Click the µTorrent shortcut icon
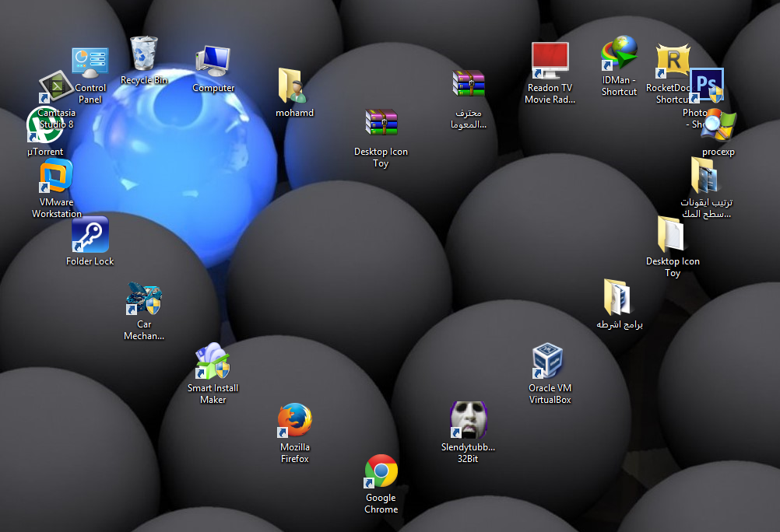780x532 pixels. (x=45, y=124)
